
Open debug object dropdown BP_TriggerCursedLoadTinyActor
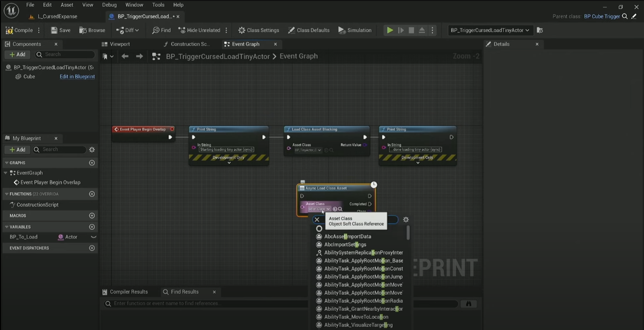490,30
